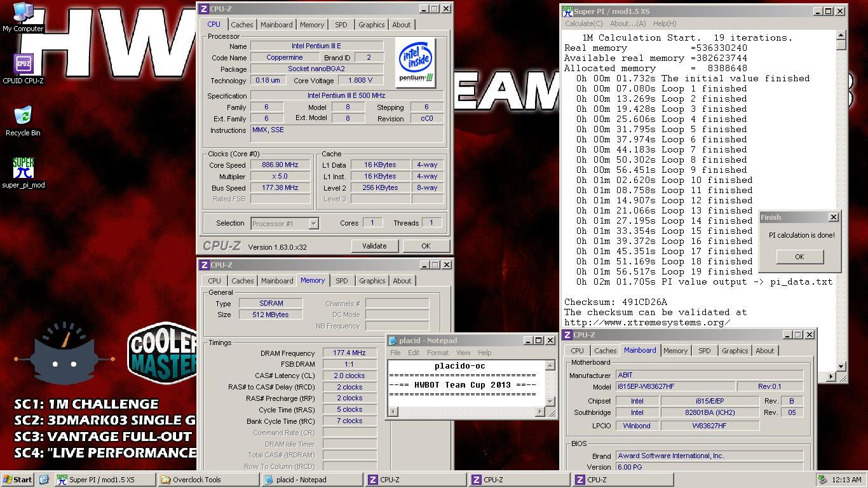Click the Southbridge value 82801BA (ICH2)
This screenshot has height=488, width=868.
click(x=710, y=413)
